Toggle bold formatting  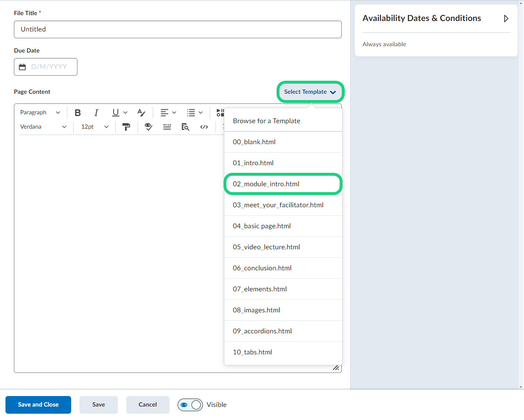pos(78,113)
